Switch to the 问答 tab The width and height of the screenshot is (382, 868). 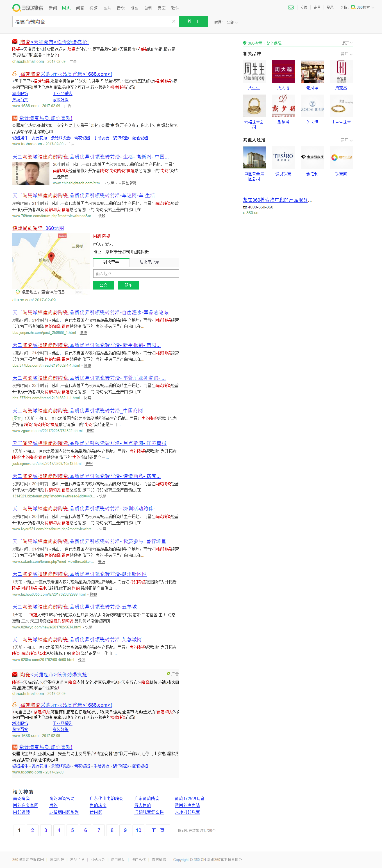click(x=80, y=8)
